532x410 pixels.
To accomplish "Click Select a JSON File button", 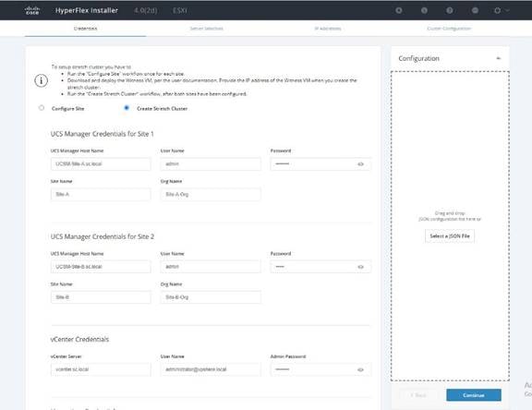I will [x=450, y=236].
